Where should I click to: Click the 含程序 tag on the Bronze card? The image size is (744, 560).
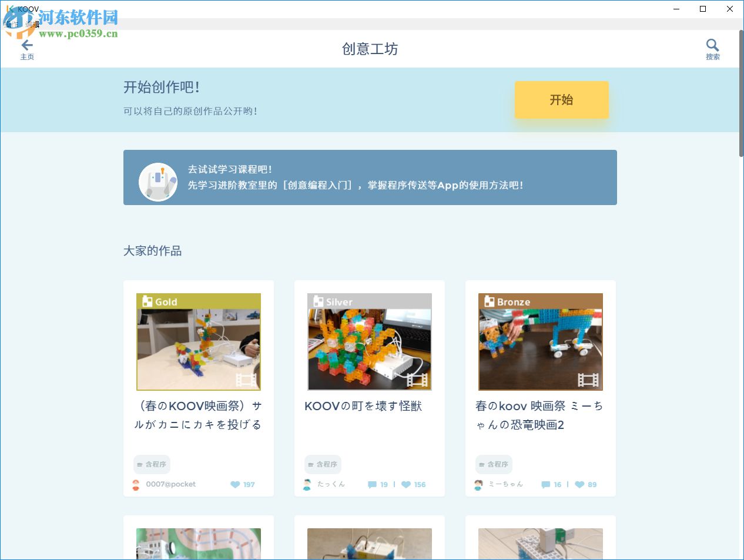(x=494, y=464)
